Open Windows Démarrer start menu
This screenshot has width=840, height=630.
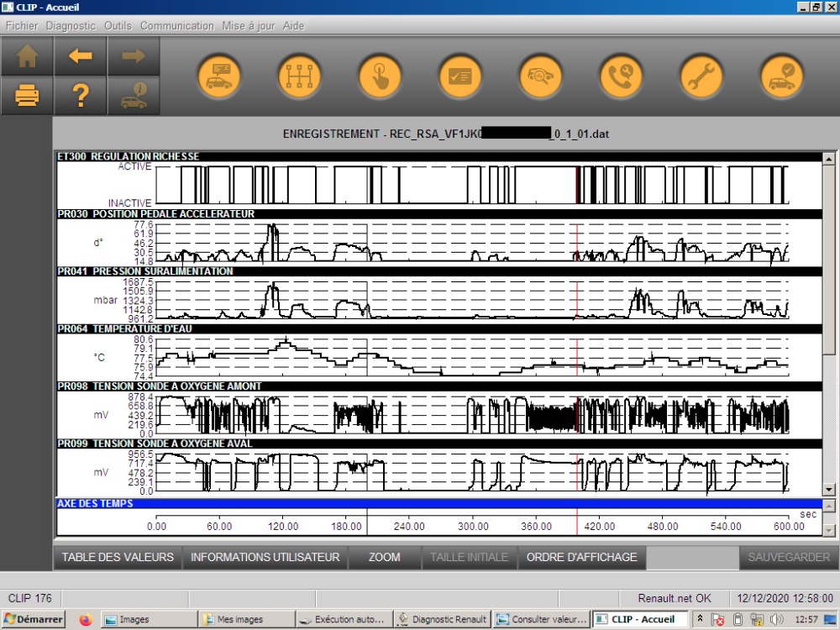pyautogui.click(x=34, y=620)
